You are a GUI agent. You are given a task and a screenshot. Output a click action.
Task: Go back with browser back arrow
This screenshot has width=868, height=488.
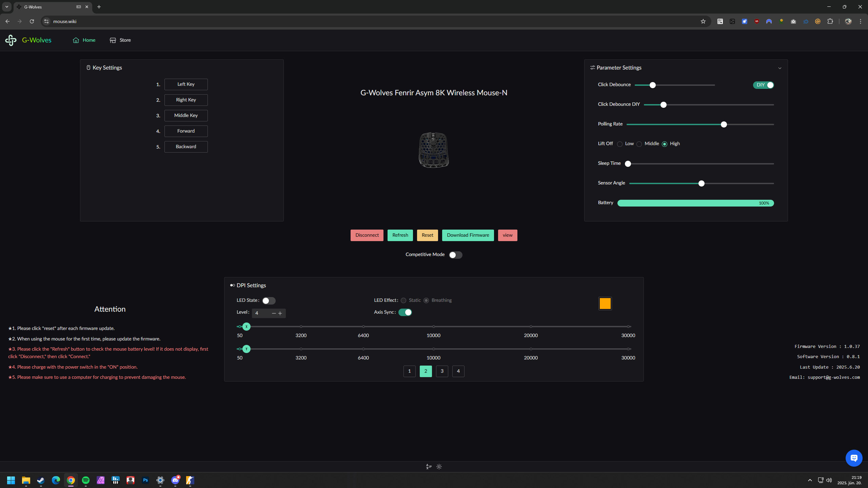pyautogui.click(x=7, y=21)
